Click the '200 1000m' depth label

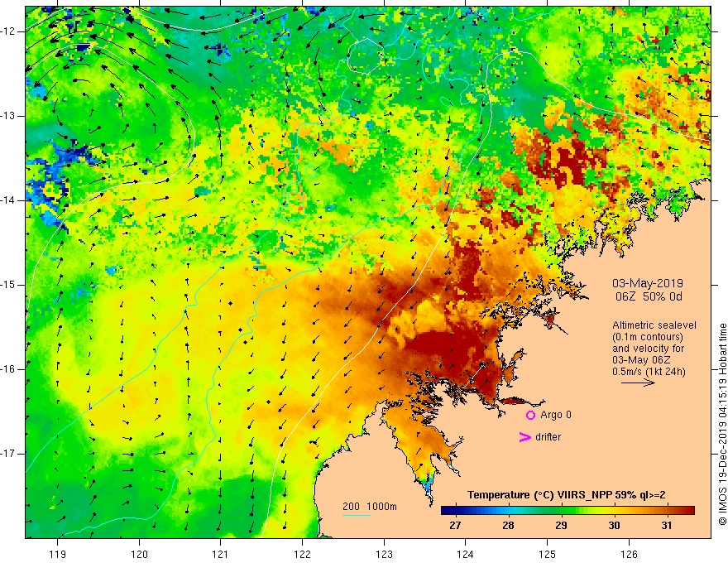[370, 507]
